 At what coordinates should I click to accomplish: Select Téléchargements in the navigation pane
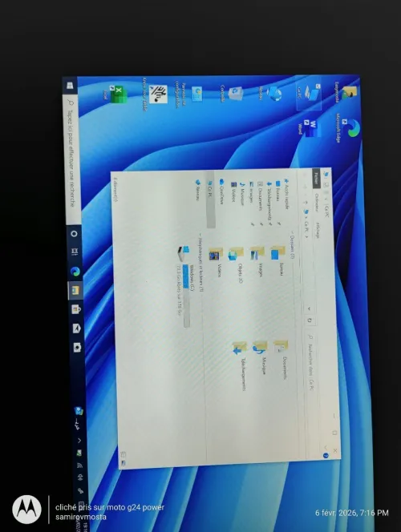pyautogui.click(x=269, y=200)
